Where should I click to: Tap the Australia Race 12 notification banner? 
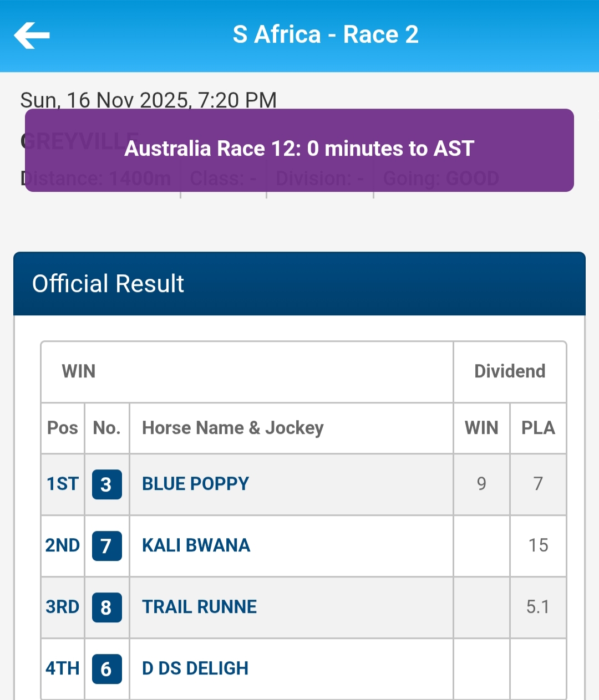299,150
